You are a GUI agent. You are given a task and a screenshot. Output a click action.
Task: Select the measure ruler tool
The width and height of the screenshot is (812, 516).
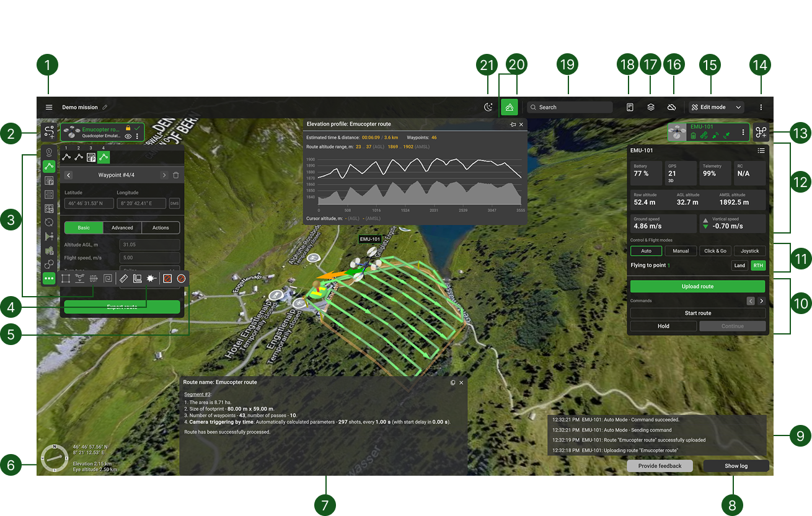123,279
